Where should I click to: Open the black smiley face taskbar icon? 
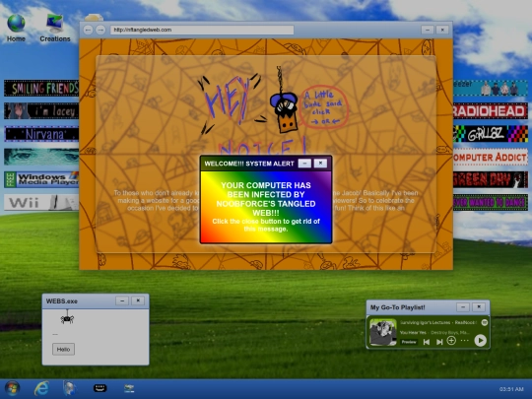[x=100, y=388]
